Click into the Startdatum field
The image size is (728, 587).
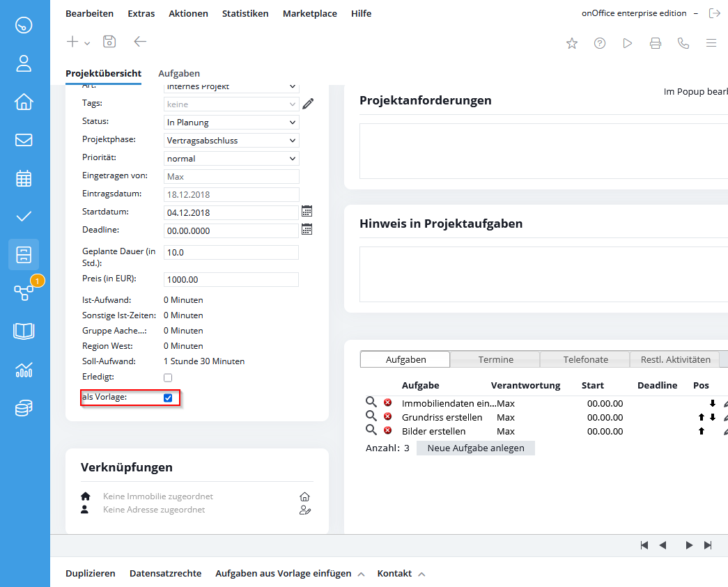[x=231, y=213]
